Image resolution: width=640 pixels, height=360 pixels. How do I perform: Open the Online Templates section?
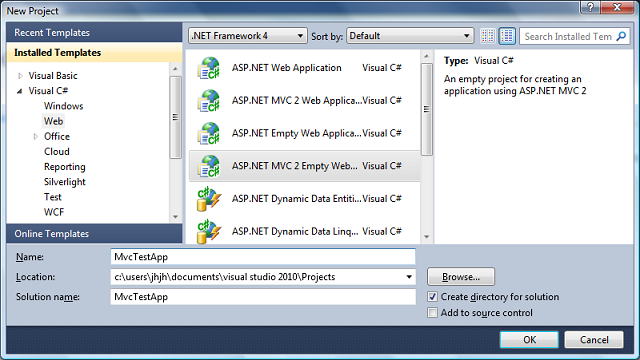pyautogui.click(x=94, y=234)
